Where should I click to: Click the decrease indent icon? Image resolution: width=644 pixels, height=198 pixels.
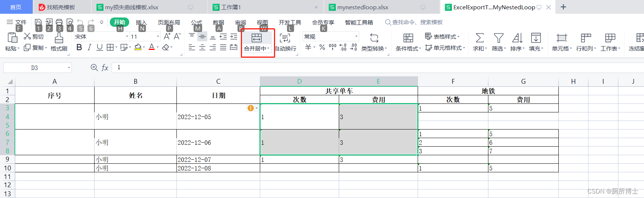click(223, 36)
